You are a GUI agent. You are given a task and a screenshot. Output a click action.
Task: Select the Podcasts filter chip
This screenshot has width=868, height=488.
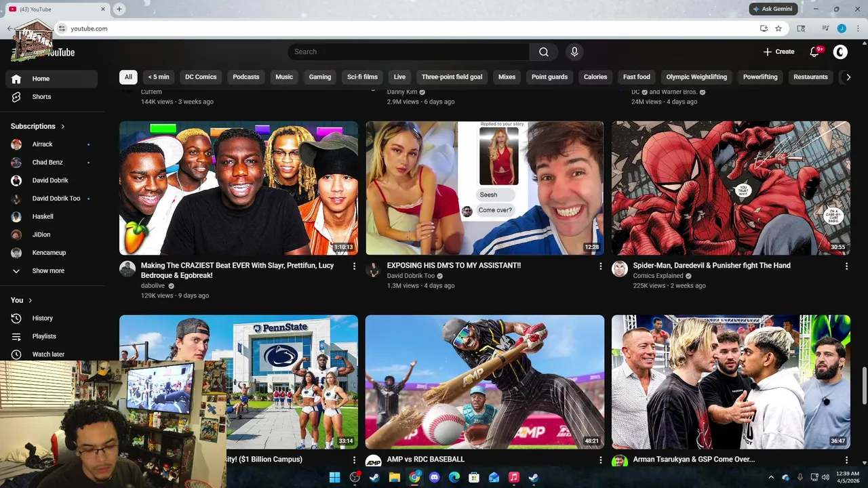[x=246, y=77]
